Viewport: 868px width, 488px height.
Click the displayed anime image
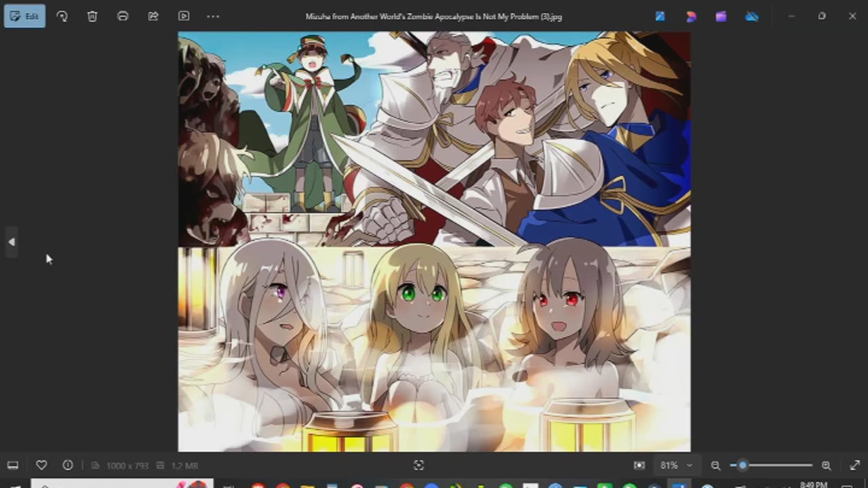(x=434, y=241)
